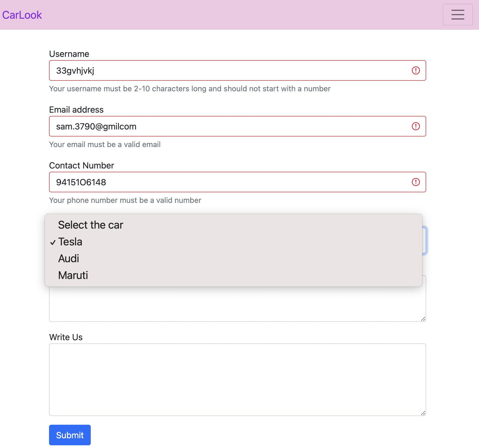Click the error icon beside the contact number field
This screenshot has width=479, height=448.
(x=416, y=182)
